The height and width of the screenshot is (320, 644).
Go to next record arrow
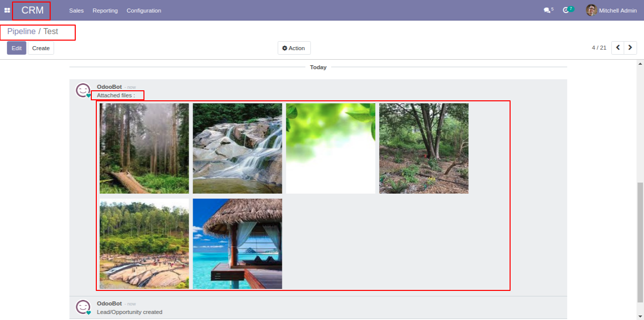click(630, 48)
